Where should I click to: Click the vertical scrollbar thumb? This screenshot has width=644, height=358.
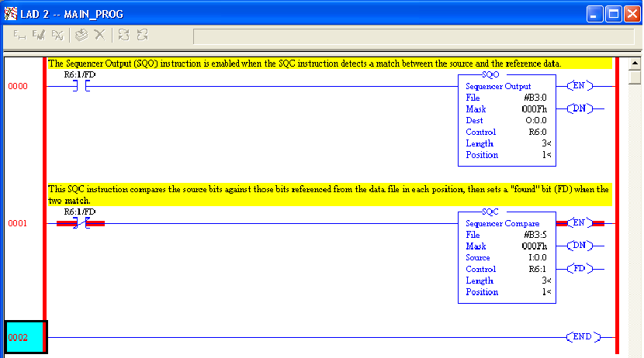pyautogui.click(x=635, y=77)
